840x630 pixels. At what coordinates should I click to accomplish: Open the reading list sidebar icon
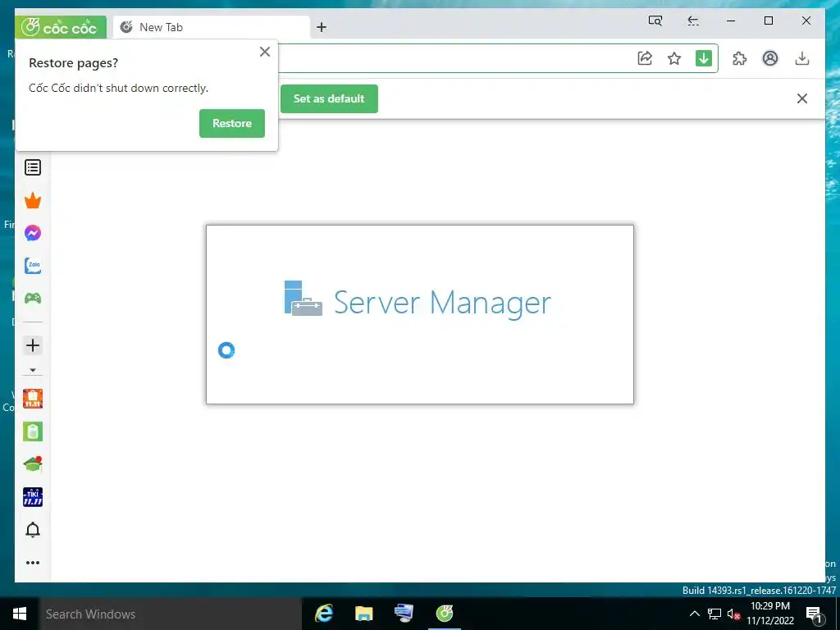(33, 167)
